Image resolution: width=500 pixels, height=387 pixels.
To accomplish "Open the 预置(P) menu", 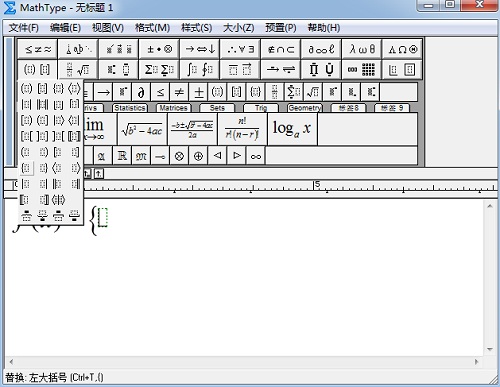I will (x=281, y=28).
